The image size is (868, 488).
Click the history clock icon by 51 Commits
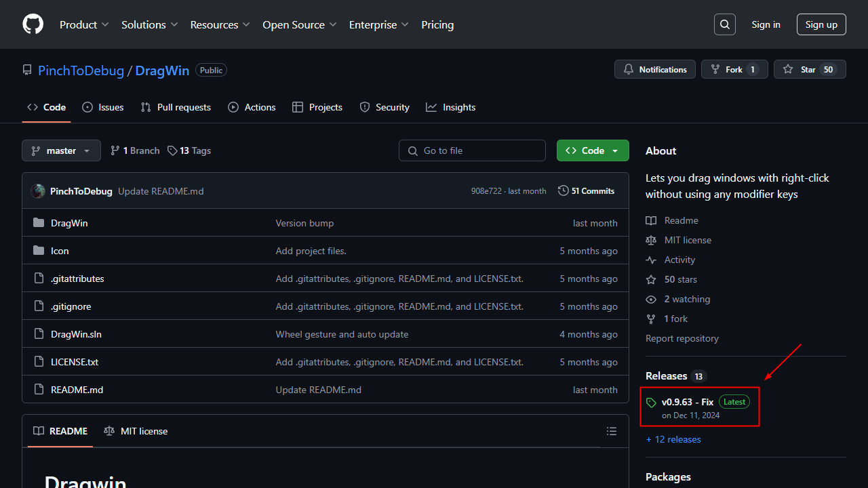tap(564, 190)
